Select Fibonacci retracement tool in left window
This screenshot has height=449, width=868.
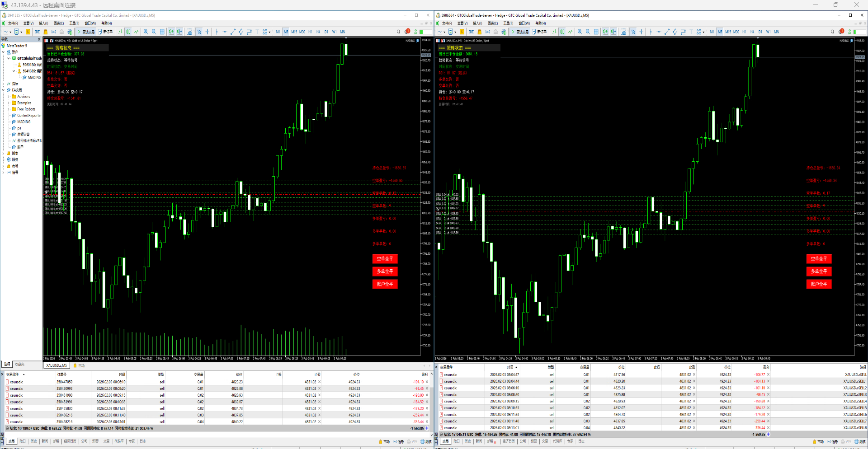[249, 32]
